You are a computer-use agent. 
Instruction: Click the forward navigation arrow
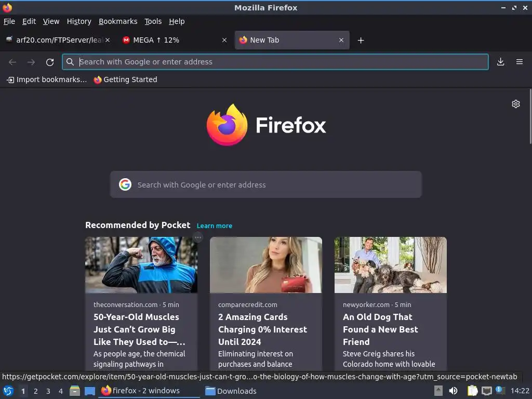(x=31, y=62)
